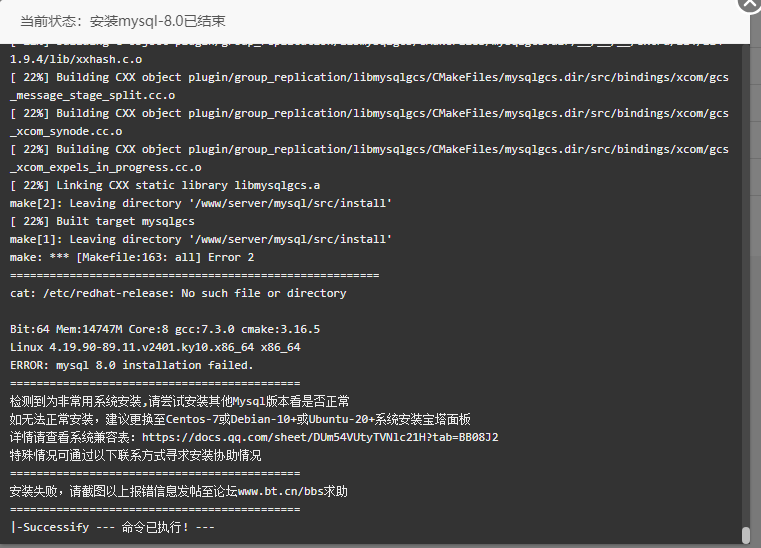
Task: Click the '|-Successify --- 命令已执行' line
Action: click(112, 527)
